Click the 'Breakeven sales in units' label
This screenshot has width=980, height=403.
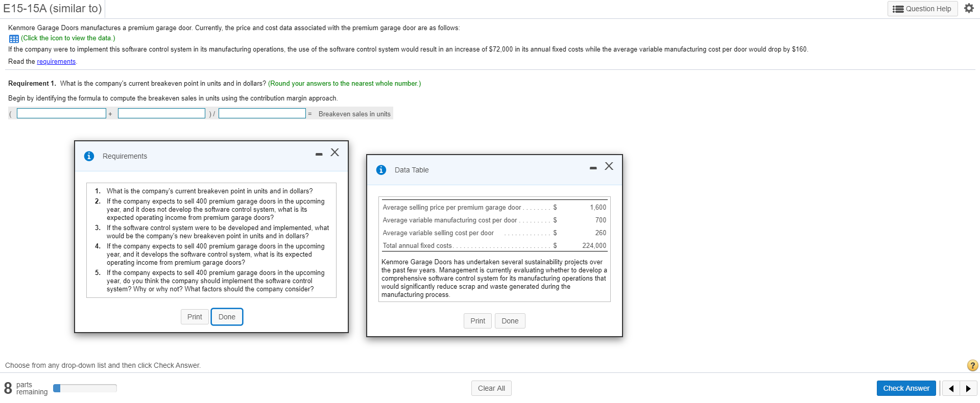pos(354,114)
